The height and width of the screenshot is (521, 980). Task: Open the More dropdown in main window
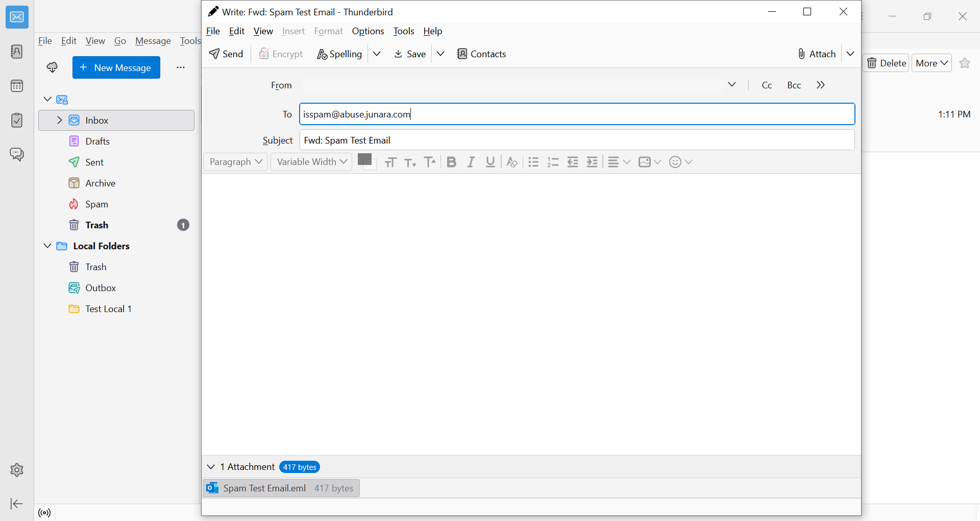pyautogui.click(x=932, y=63)
